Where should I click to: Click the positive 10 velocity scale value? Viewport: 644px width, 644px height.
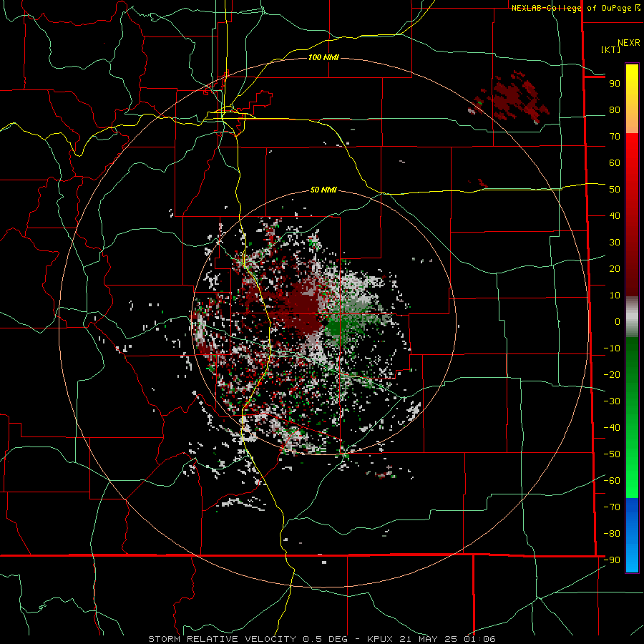point(615,296)
